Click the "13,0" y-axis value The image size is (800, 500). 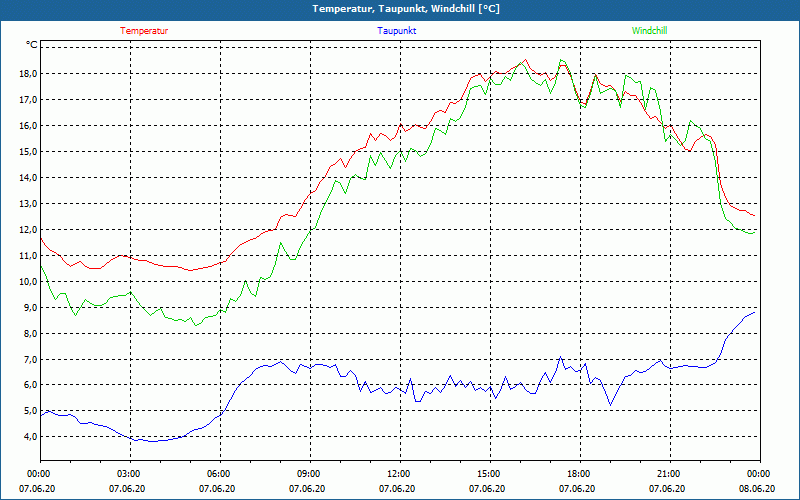28,204
